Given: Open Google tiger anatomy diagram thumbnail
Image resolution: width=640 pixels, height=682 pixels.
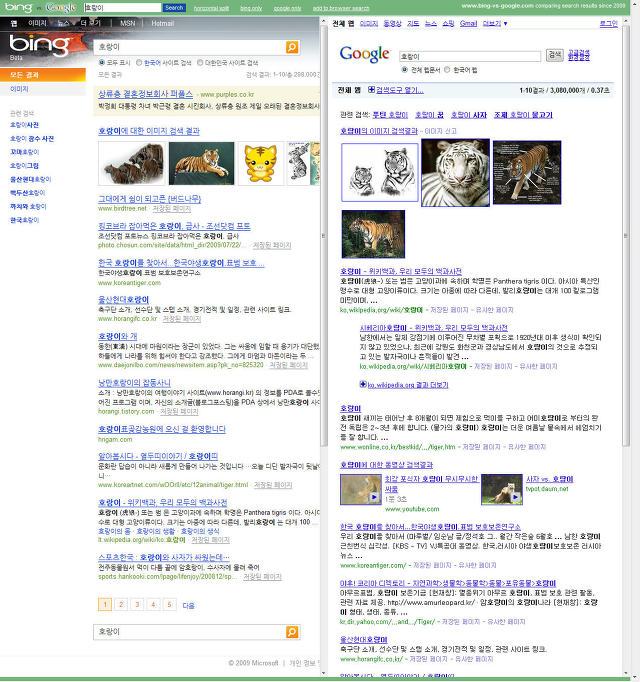Looking at the screenshot, I should click(x=527, y=172).
